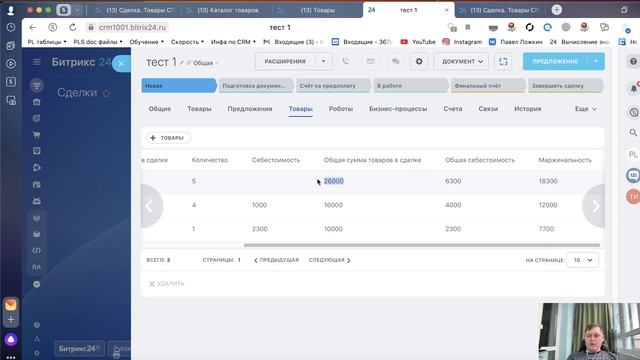Click the filter funnel icon in left sidebar
Screen dimensions: 640x360
click(36, 86)
